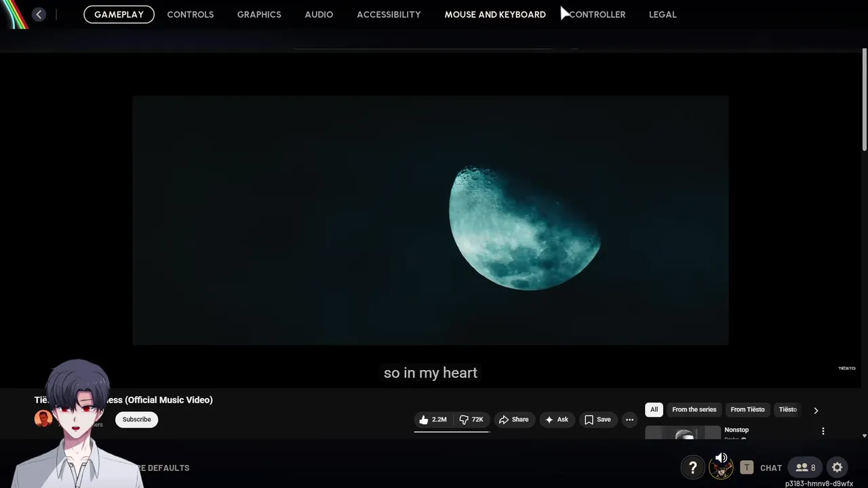This screenshot has width=868, height=488.
Task: Select the partially visible 'Tiësto' chip
Action: point(788,409)
